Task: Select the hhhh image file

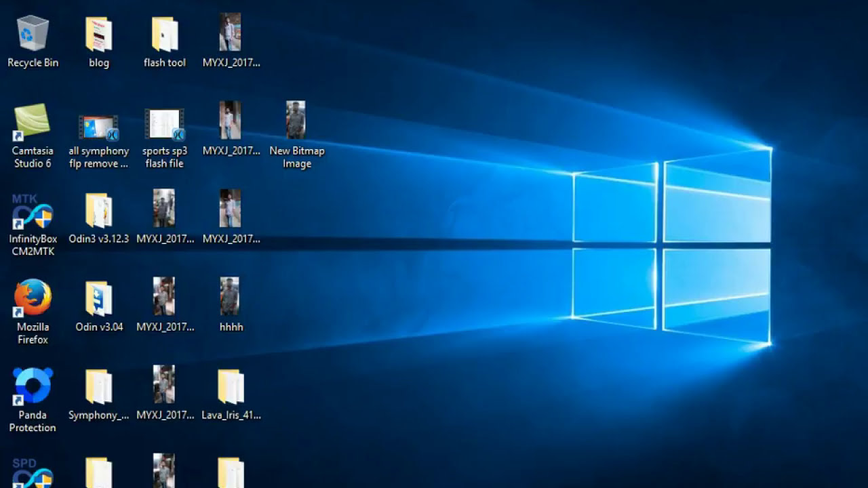Action: (231, 296)
